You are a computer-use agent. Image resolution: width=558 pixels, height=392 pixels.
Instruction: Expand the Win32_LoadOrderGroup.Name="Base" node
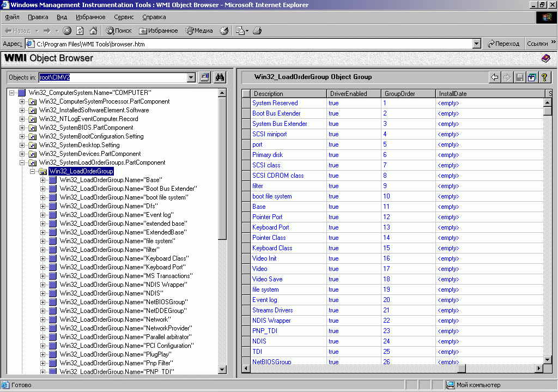42,180
